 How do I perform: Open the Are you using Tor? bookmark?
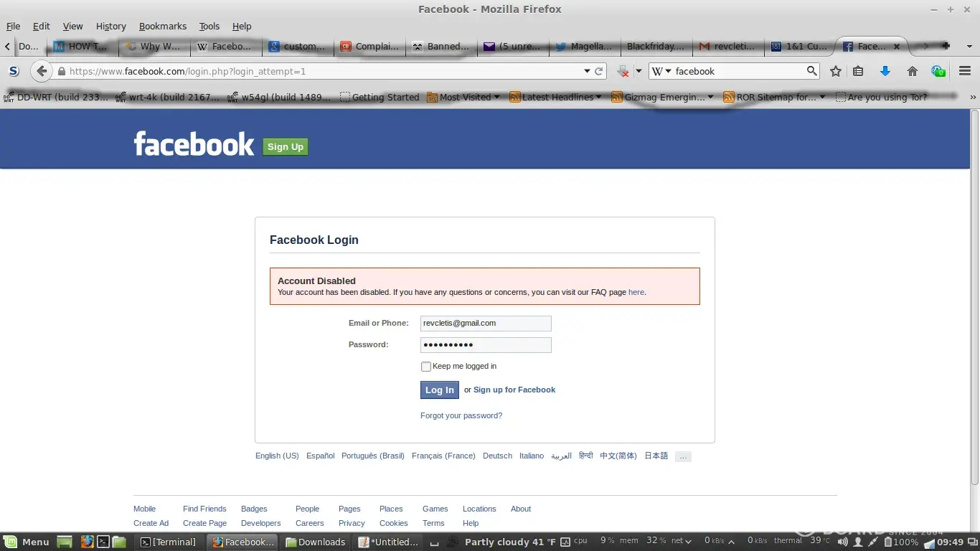[x=881, y=97]
